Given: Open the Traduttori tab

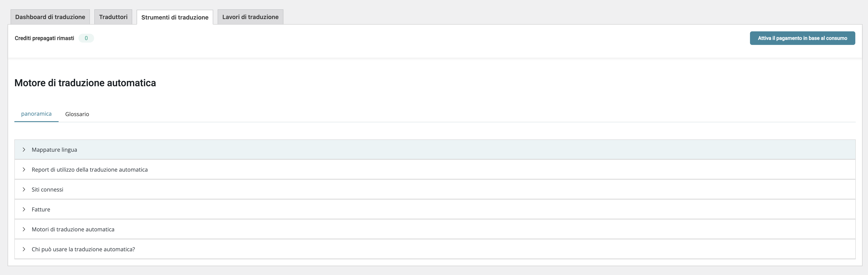Looking at the screenshot, I should 113,17.
